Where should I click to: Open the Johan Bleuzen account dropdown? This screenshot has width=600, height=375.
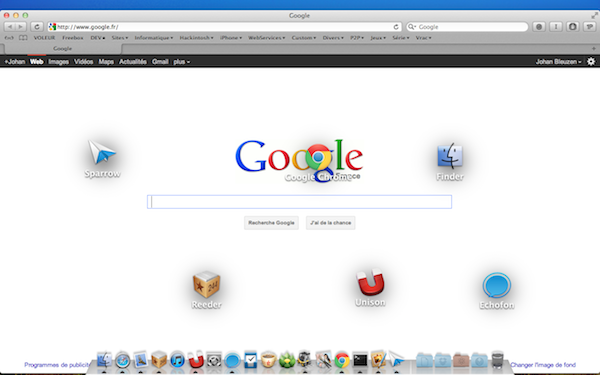coord(558,62)
